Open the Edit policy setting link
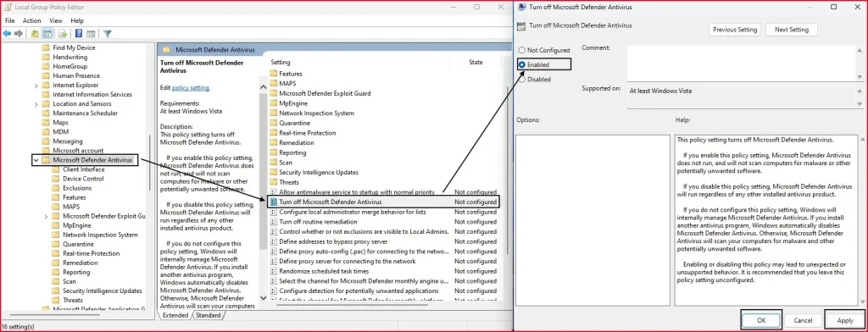The width and height of the screenshot is (868, 332). pyautogui.click(x=191, y=88)
